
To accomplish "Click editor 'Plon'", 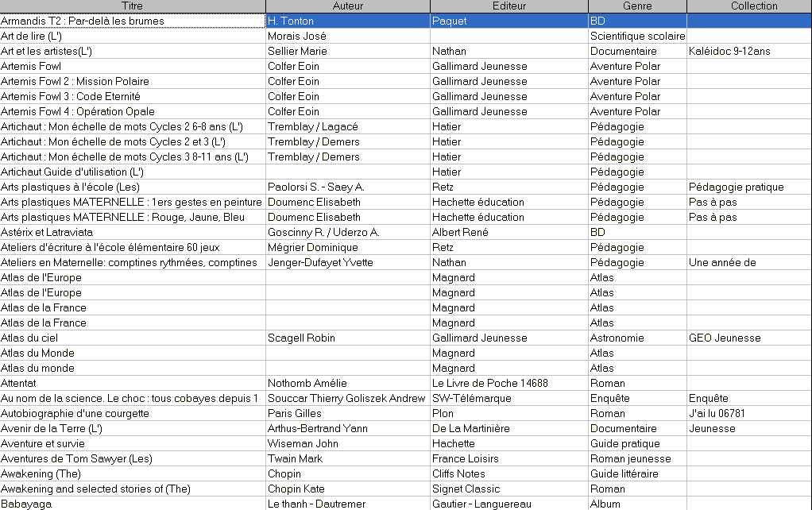I will click(x=443, y=413).
